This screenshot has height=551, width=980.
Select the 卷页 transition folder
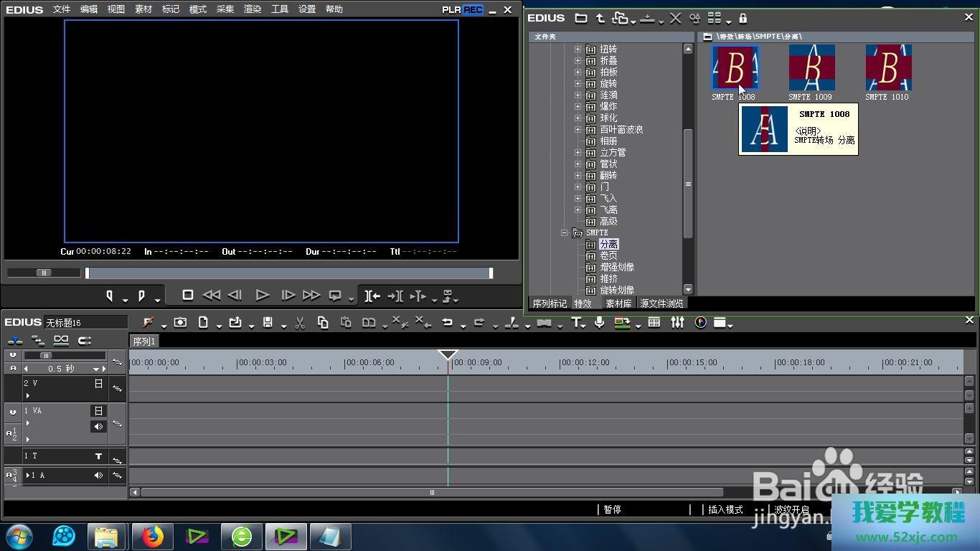point(608,256)
